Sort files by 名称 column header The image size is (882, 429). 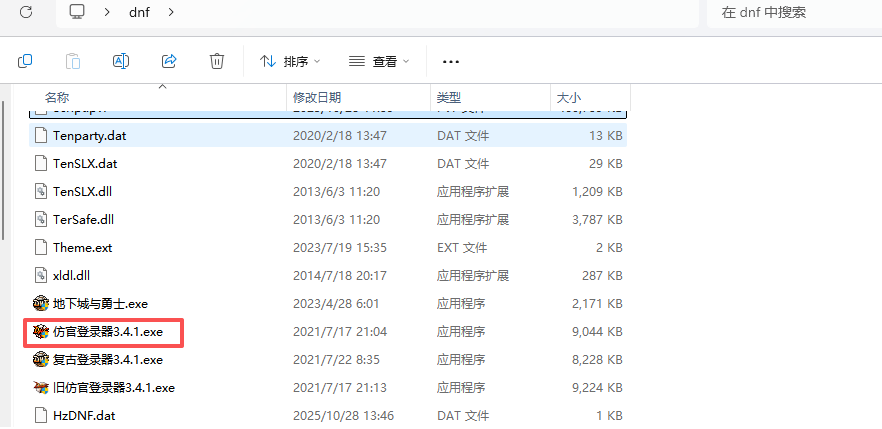(57, 97)
